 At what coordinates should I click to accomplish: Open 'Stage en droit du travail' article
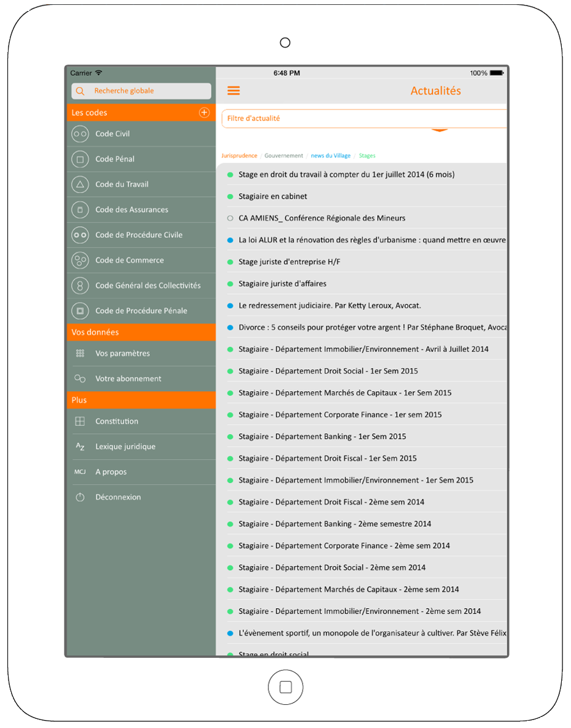point(362,175)
